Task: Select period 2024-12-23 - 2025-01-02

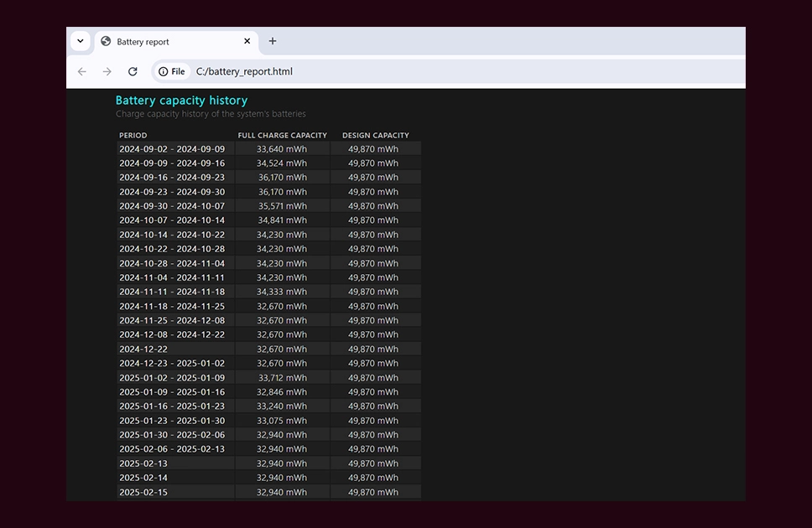Action: [172, 364]
